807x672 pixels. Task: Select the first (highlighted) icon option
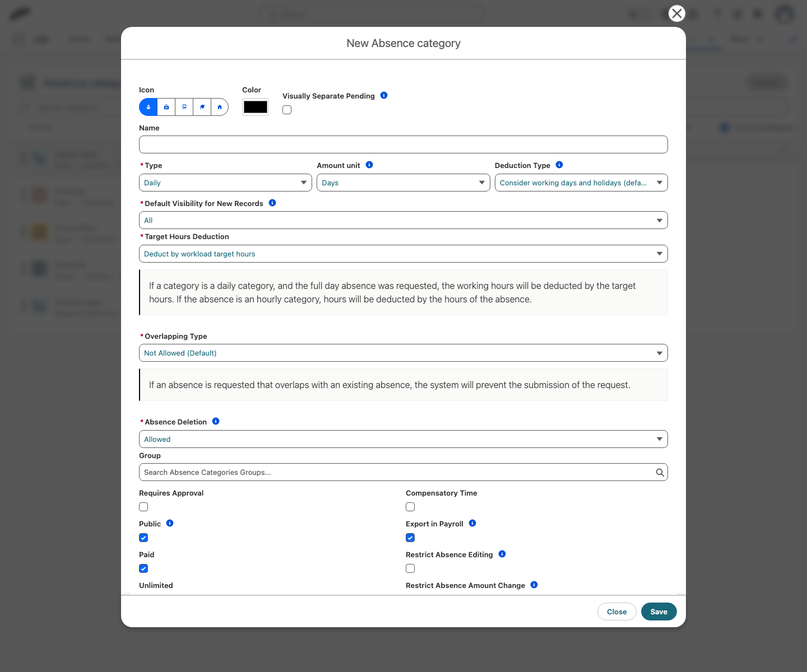(149, 107)
